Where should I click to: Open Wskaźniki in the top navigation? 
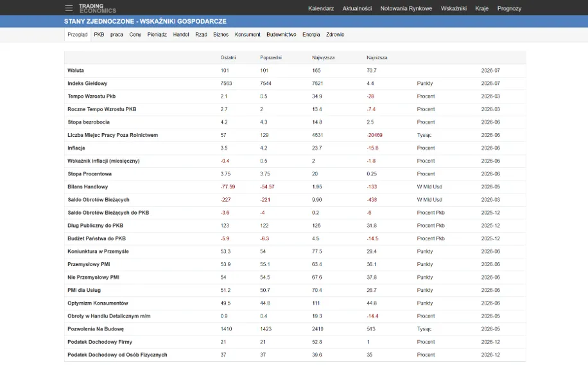[454, 8]
